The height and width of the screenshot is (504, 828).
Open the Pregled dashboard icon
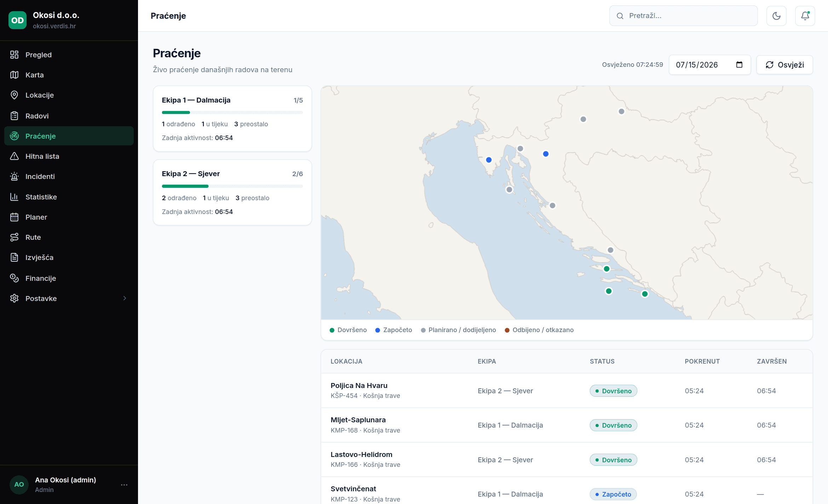click(14, 55)
